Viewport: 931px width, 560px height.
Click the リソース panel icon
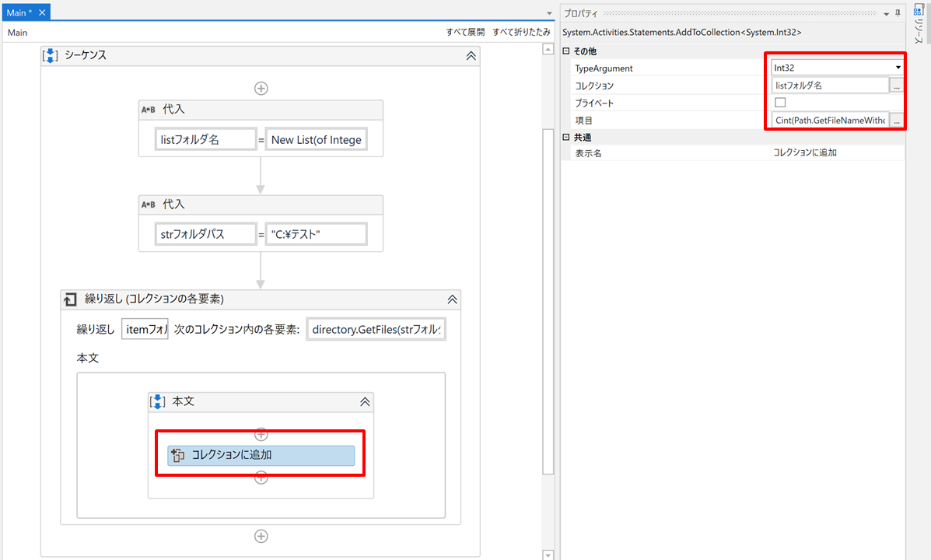click(x=919, y=10)
